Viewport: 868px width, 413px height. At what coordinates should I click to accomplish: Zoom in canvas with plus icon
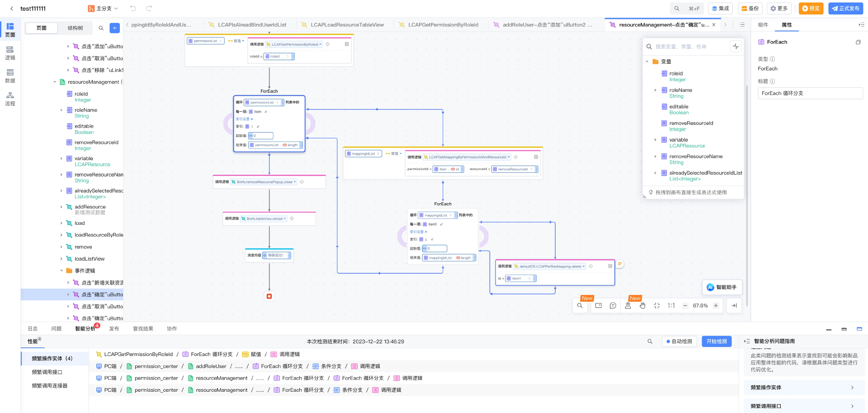pos(716,306)
